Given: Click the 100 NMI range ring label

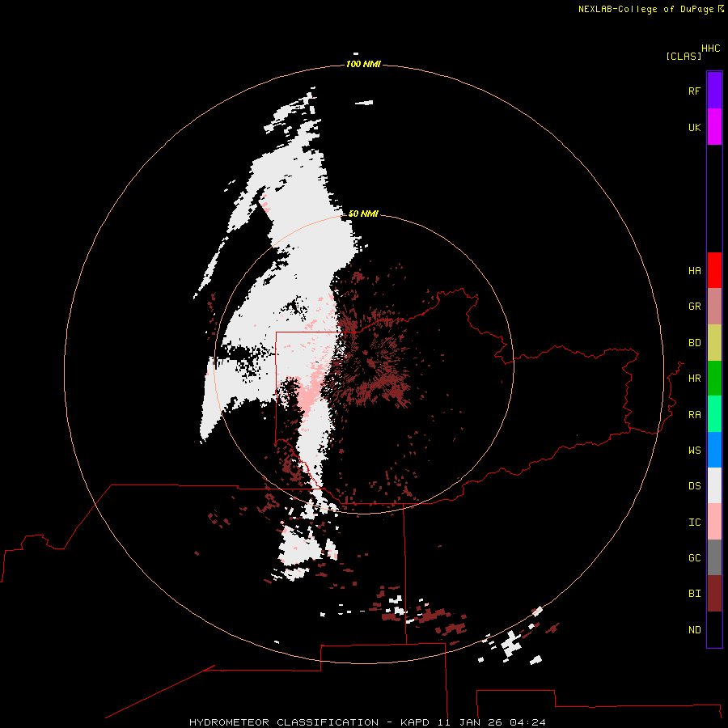Looking at the screenshot, I should click(363, 64).
